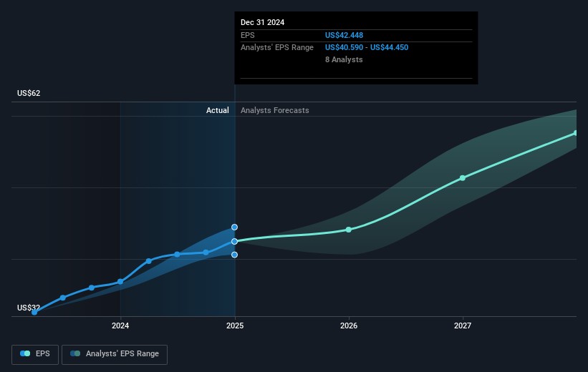The width and height of the screenshot is (588, 372).
Task: Click the 'Actual' section label
Action: (217, 110)
